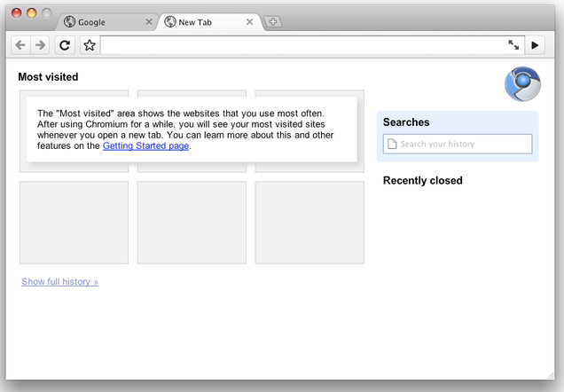Click the bottom-right empty thumbnail tile
The width and height of the screenshot is (564, 392).
309,223
